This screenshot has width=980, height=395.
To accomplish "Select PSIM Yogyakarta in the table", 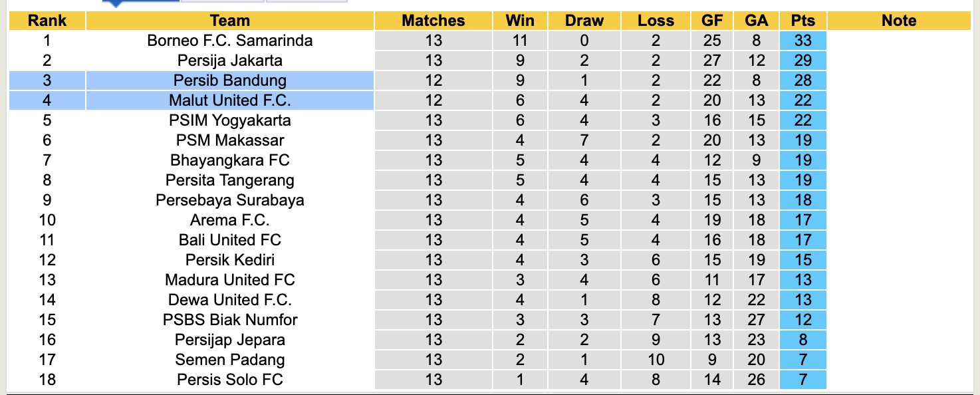I will coord(229,120).
